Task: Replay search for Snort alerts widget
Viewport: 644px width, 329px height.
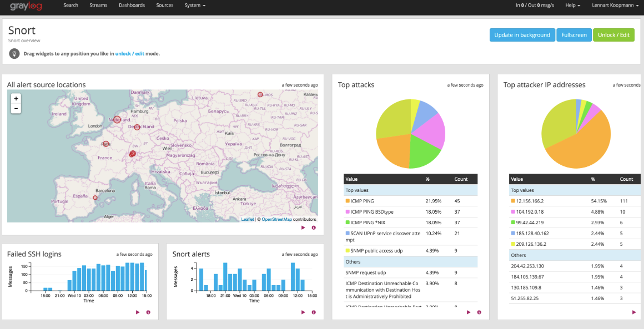Action: tap(303, 312)
